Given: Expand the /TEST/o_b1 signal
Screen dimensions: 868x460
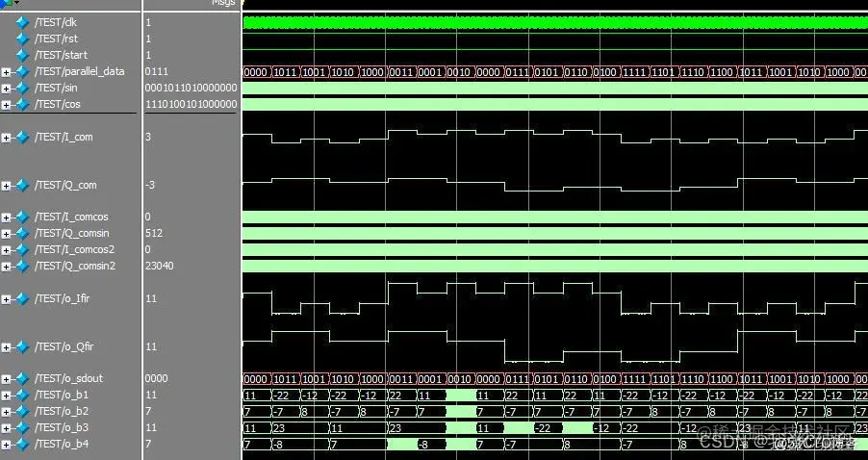Looking at the screenshot, I should tap(6, 396).
